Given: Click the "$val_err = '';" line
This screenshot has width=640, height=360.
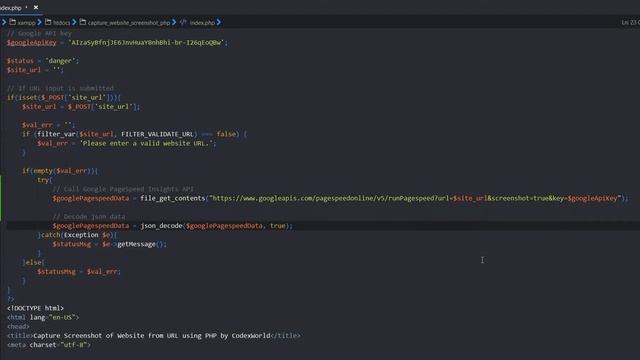Looking at the screenshot, I should tap(48, 125).
